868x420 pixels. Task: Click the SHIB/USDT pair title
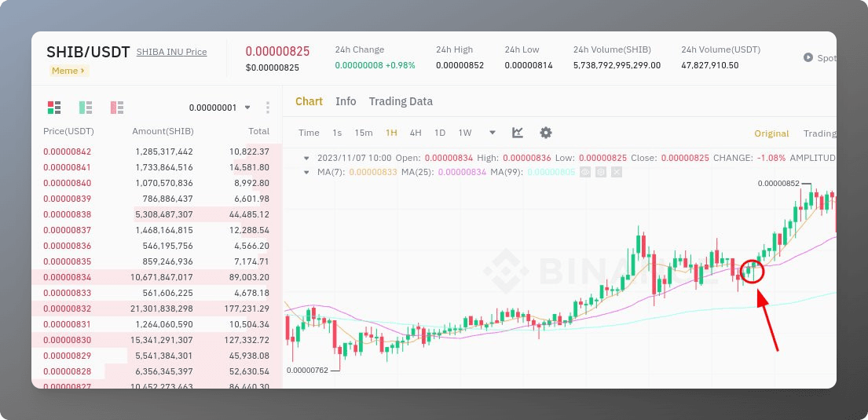click(x=89, y=52)
